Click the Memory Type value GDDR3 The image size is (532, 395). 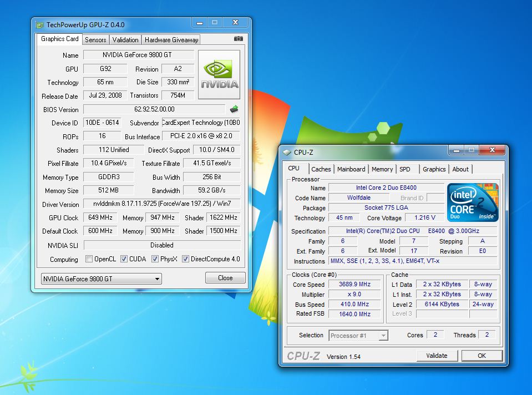109,177
